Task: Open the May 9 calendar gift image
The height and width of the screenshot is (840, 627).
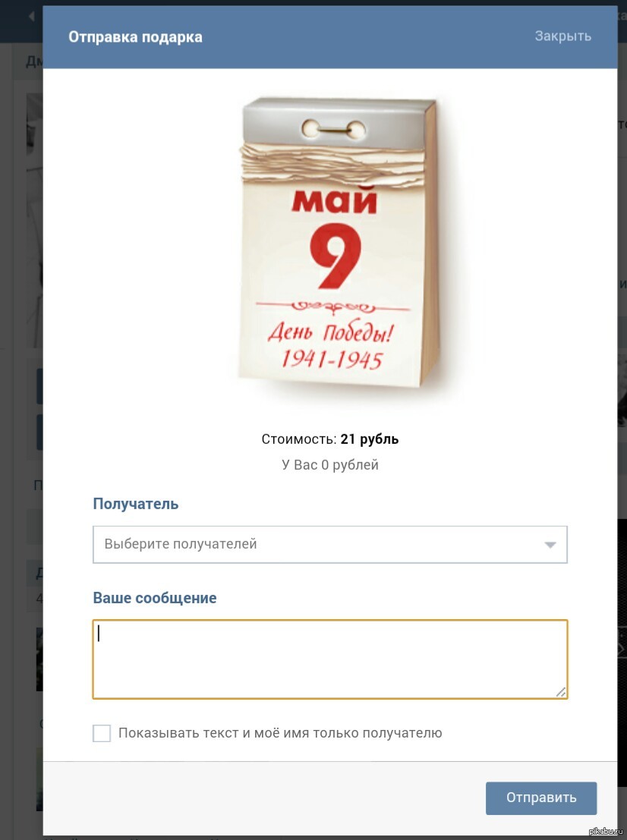Action: 338,242
